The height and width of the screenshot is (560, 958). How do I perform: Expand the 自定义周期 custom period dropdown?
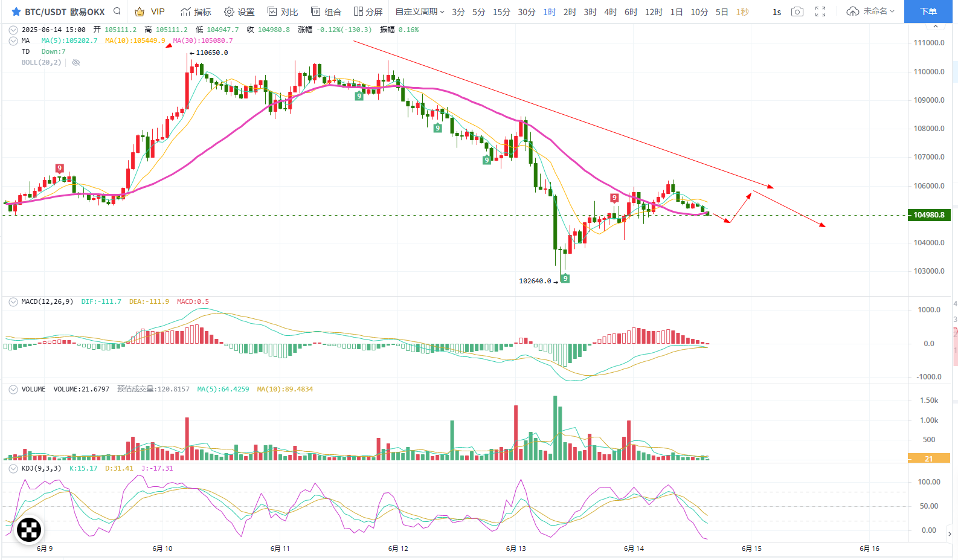point(419,12)
